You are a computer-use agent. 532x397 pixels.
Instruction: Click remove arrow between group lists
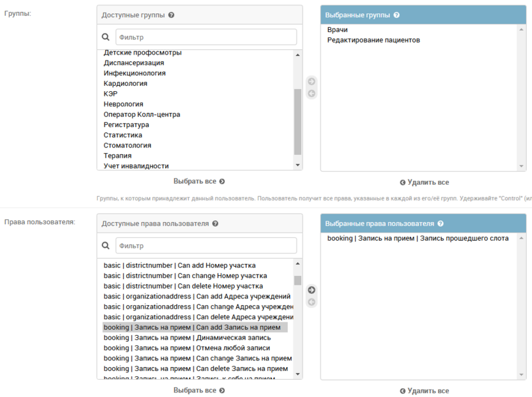(x=311, y=93)
